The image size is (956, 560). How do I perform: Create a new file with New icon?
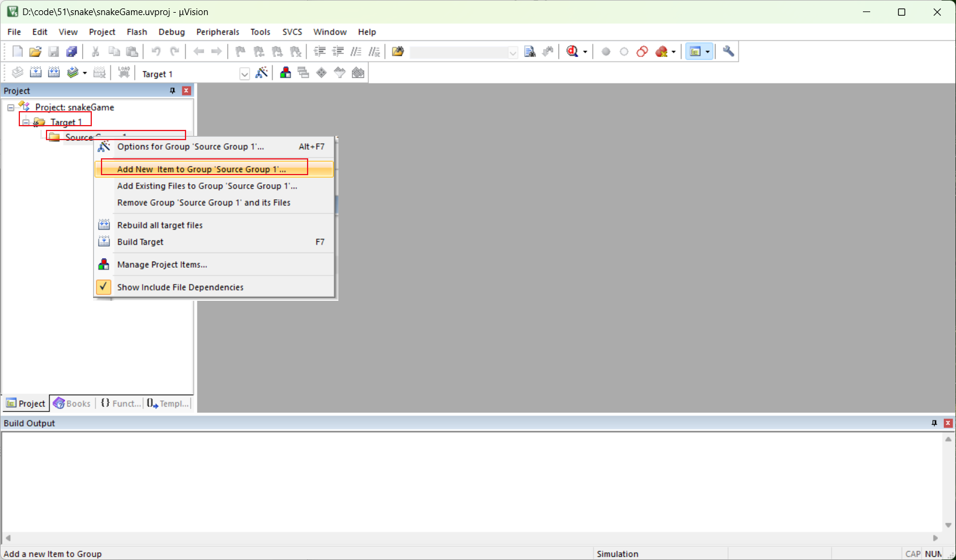(x=18, y=52)
